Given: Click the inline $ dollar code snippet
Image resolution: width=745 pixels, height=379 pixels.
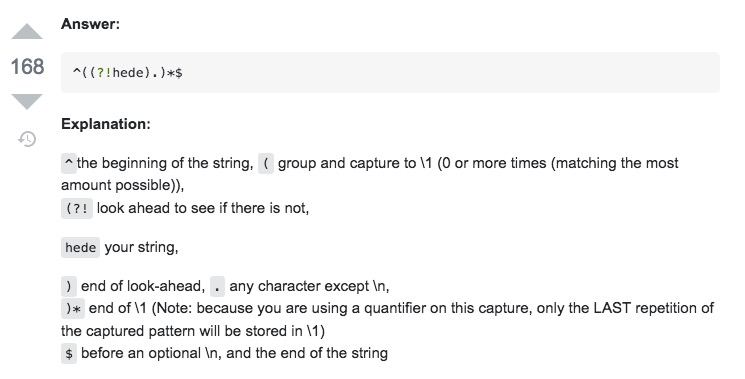Looking at the screenshot, I should (69, 354).
